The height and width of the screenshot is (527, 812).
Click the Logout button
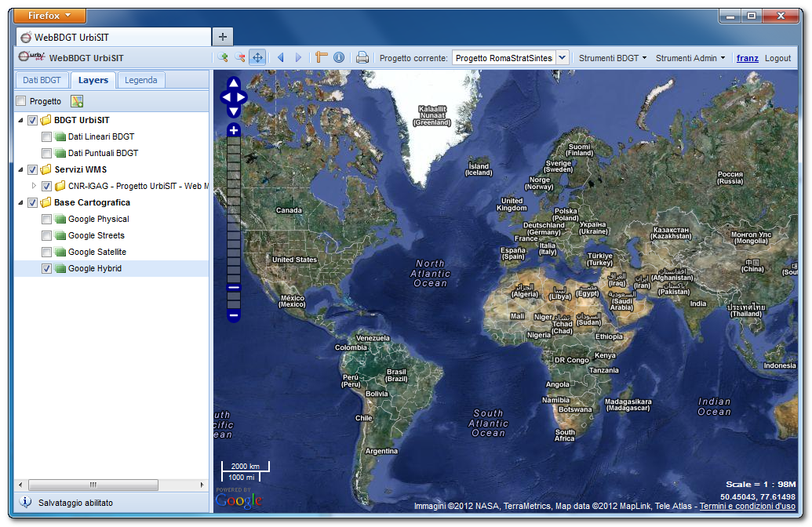777,58
